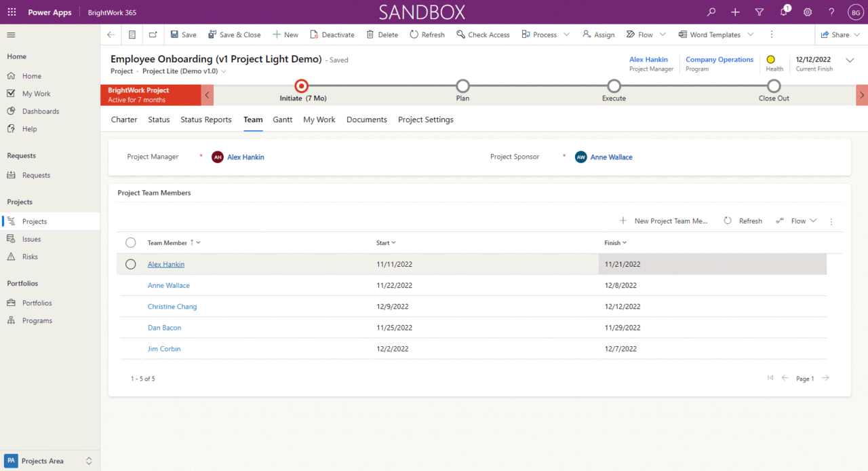Toggle select-all circle in Team Member header
Viewport: 868px width, 471px height.
131,242
